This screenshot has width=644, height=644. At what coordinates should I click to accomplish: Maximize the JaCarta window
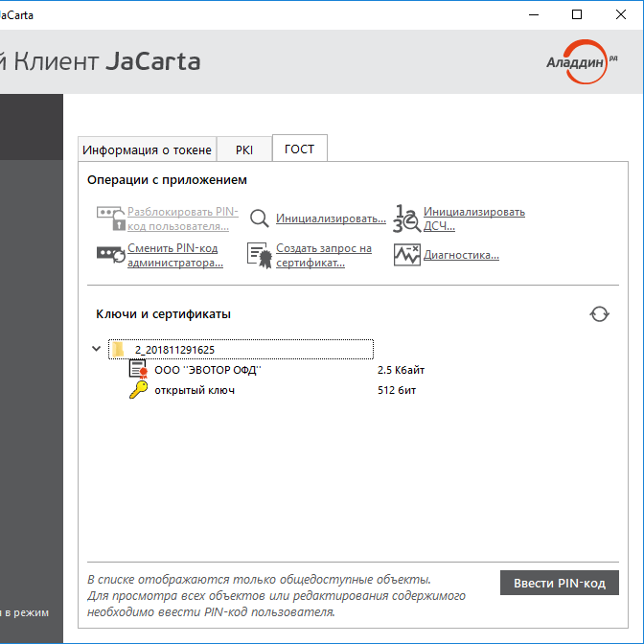click(x=577, y=14)
